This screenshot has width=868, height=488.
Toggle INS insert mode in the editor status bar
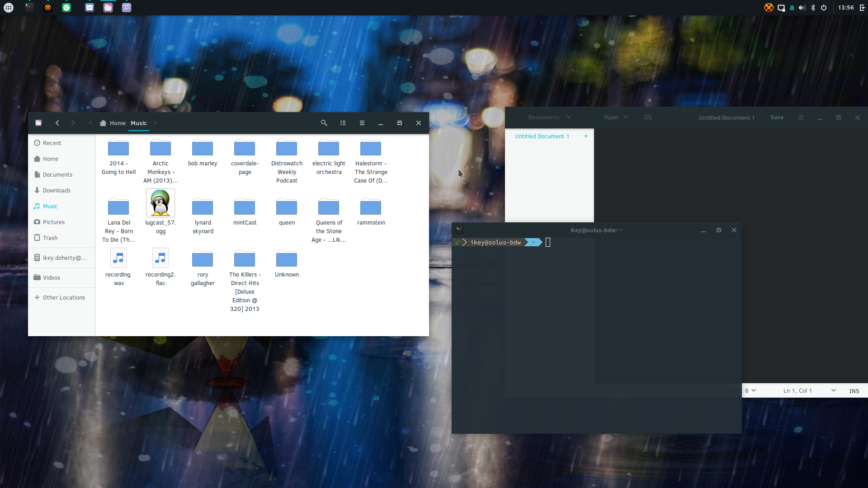(x=854, y=391)
